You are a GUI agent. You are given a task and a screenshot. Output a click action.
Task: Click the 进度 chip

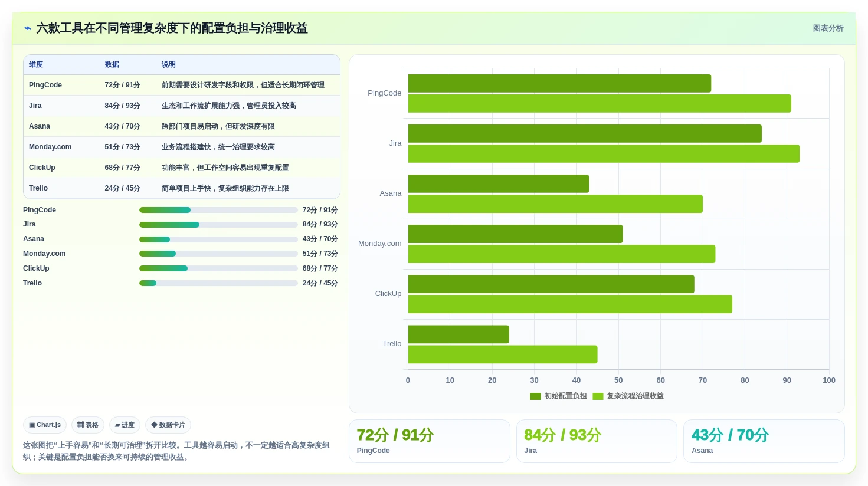(x=125, y=425)
